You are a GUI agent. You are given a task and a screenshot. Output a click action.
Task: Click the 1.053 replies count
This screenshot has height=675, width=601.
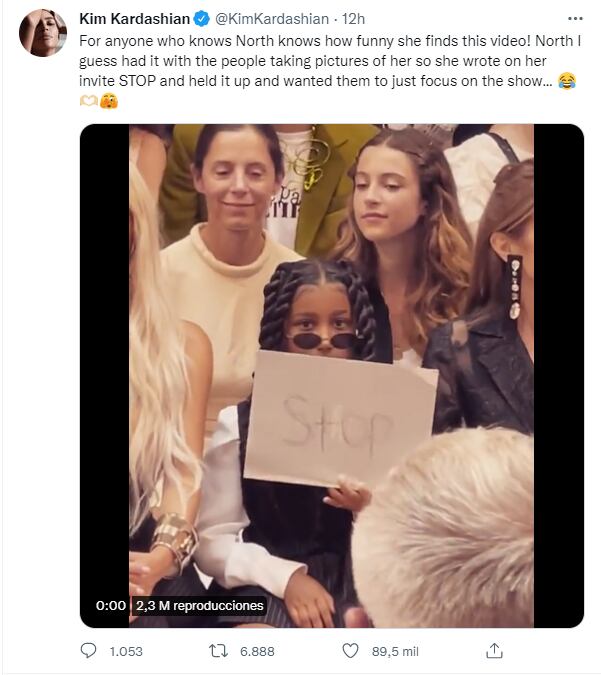(x=125, y=651)
